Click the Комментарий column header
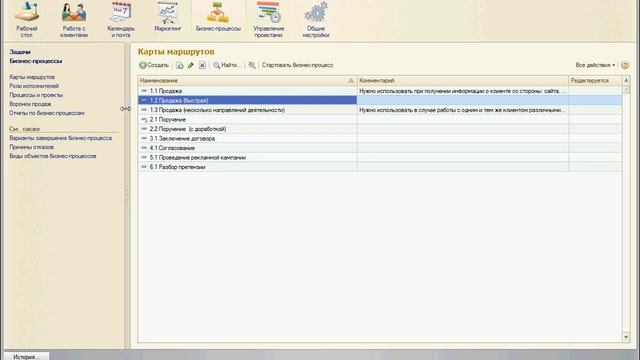This screenshot has height=360, width=640. [x=462, y=80]
